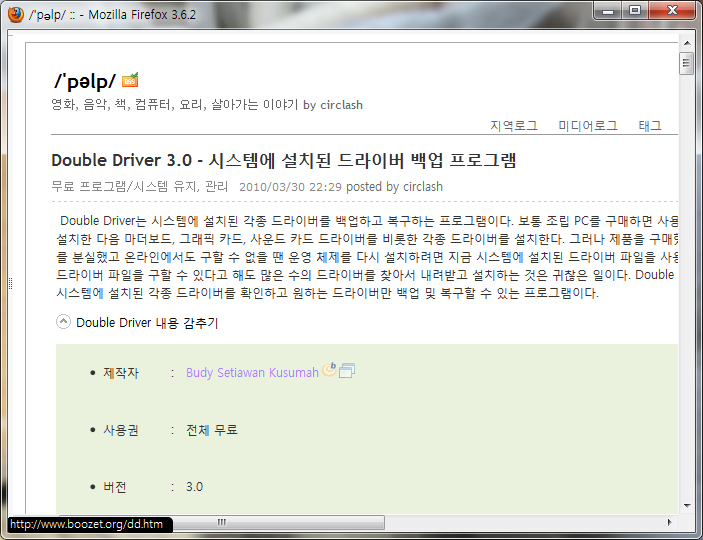The width and height of the screenshot is (703, 540).
Task: Click the vertical scrollbar up arrow
Action: point(686,43)
